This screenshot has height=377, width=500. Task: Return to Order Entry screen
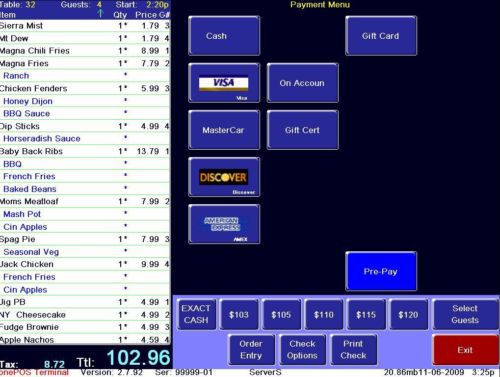pos(251,350)
